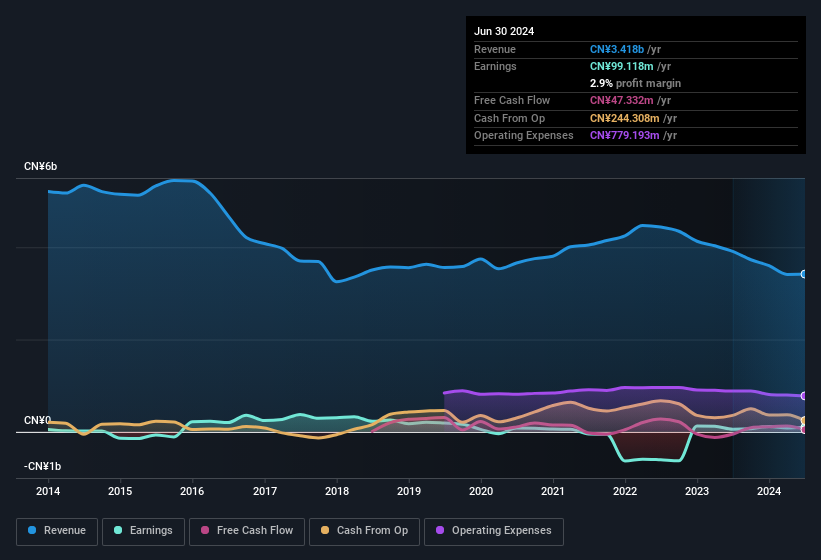
Task: Click the 2024 x-axis label
Action: 769,491
